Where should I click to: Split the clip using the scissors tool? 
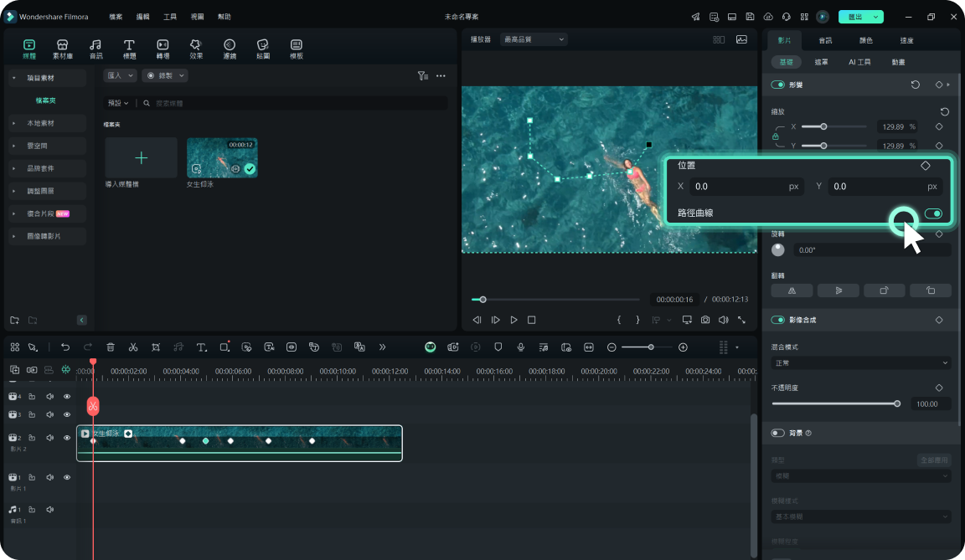point(133,347)
